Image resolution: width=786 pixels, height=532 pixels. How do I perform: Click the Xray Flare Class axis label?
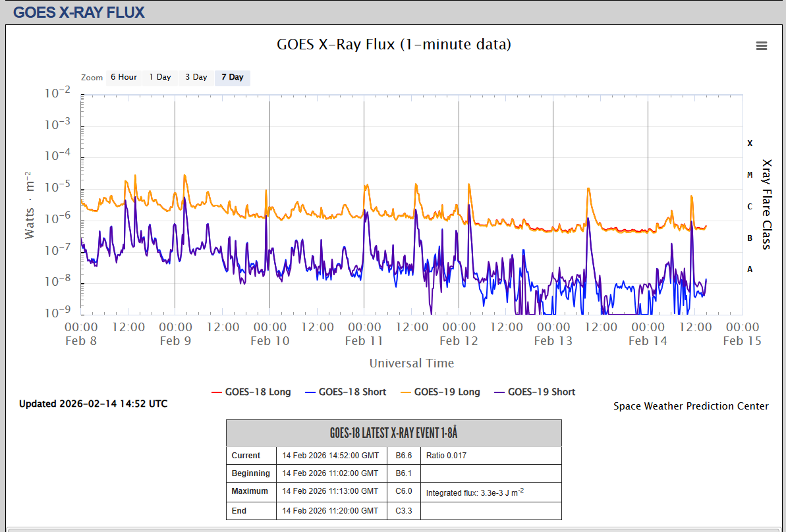coord(766,204)
